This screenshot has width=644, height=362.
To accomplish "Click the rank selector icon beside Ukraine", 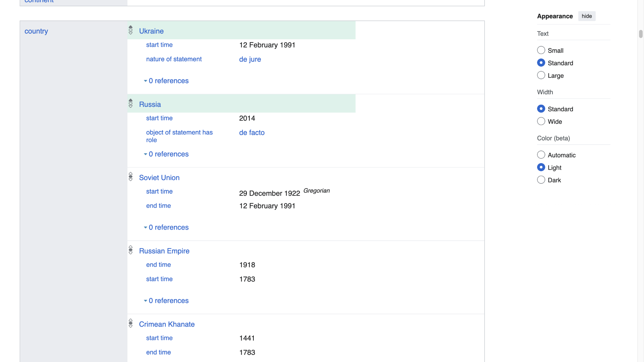I will point(130,30).
